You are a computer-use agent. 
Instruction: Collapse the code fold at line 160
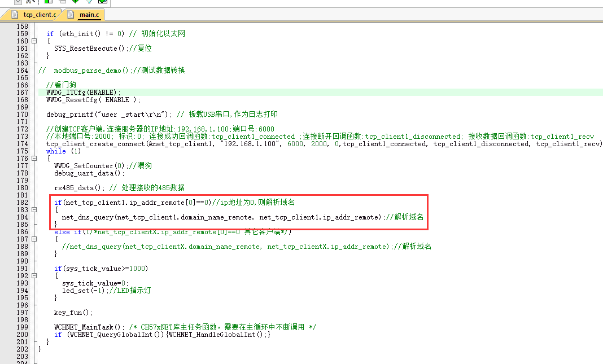point(33,40)
